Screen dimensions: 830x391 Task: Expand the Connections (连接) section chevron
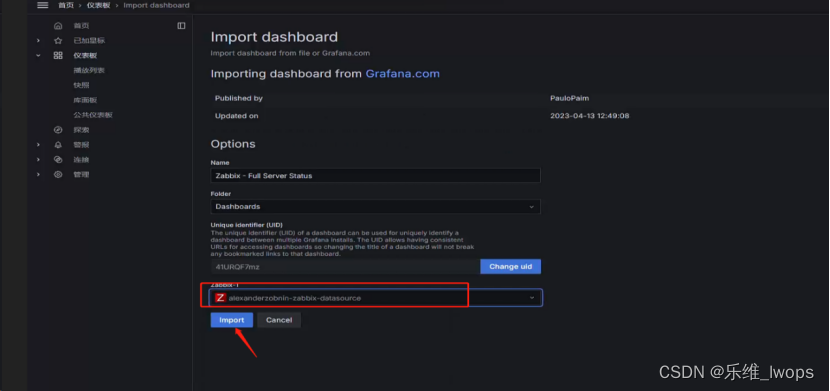click(x=38, y=159)
